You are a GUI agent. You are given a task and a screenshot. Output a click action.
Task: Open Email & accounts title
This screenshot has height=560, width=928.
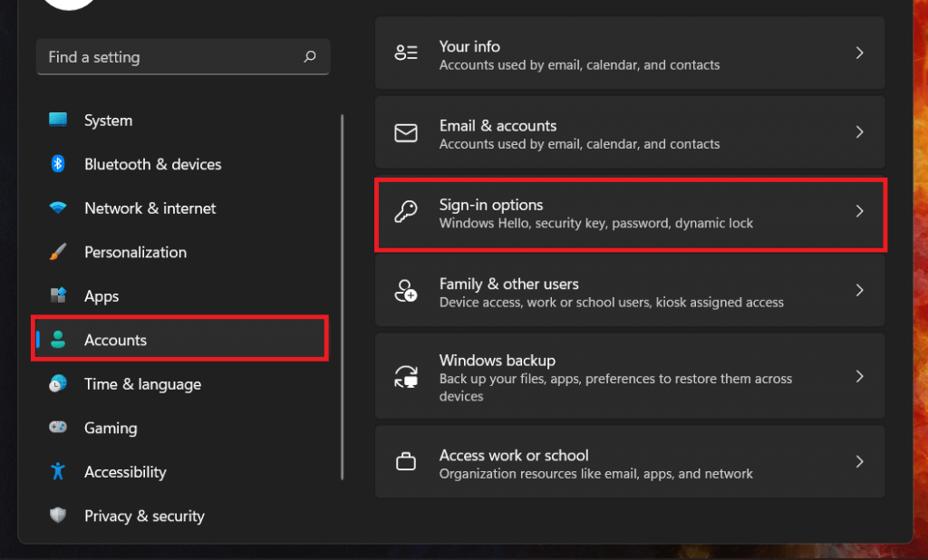(x=498, y=125)
